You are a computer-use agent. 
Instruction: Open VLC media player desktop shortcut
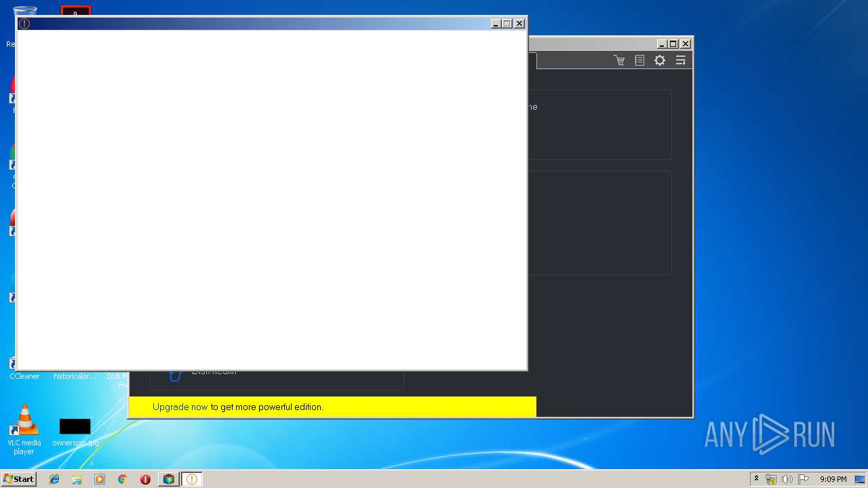tap(24, 429)
